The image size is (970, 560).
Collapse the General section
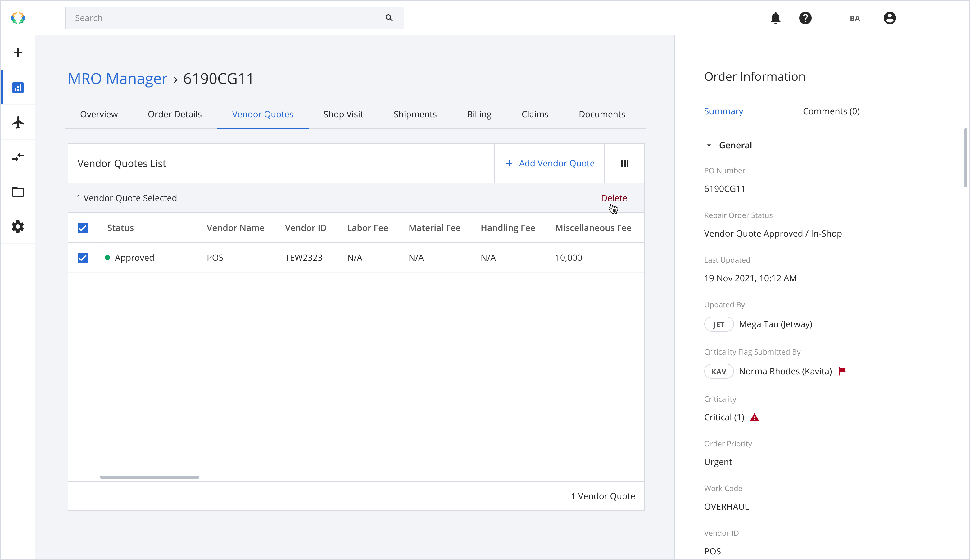(709, 145)
